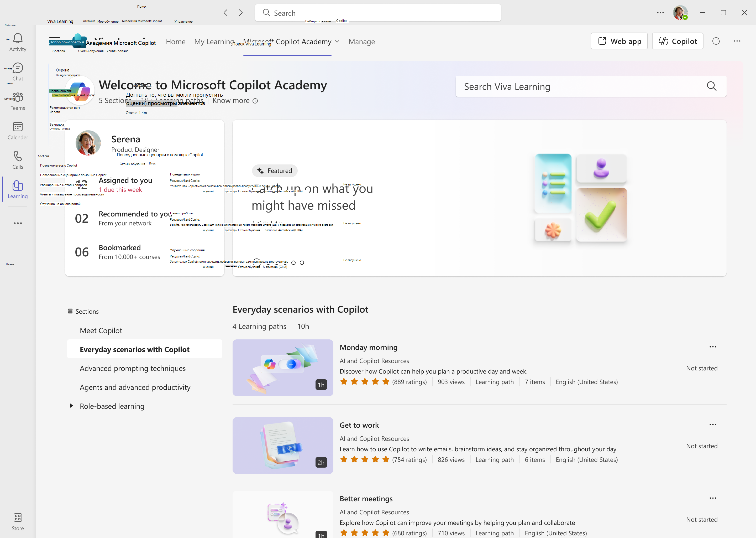Click '6 items' on Get to work

tap(534, 459)
